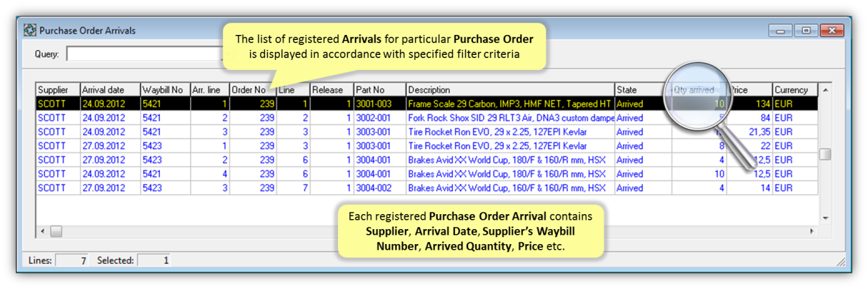Screen dimensions: 868x289
Task: Click the vertical scrollbar thumb
Action: (825, 154)
